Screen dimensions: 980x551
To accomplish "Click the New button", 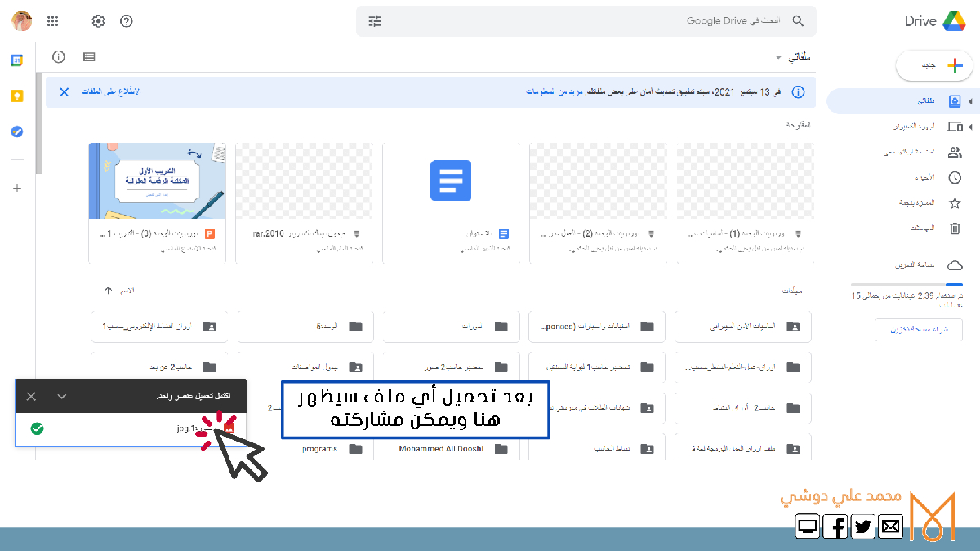I will 933,67.
